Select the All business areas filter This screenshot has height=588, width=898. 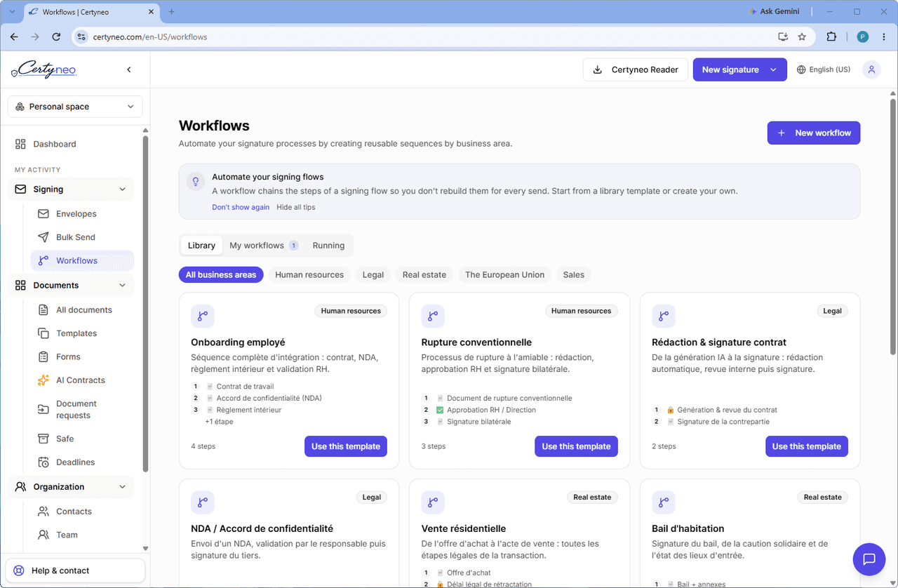221,275
